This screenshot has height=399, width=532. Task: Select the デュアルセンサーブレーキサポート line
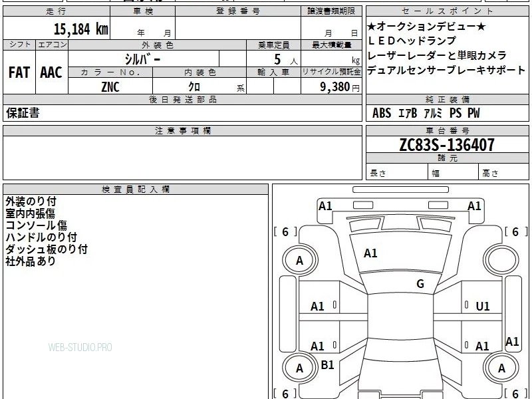tap(446, 70)
